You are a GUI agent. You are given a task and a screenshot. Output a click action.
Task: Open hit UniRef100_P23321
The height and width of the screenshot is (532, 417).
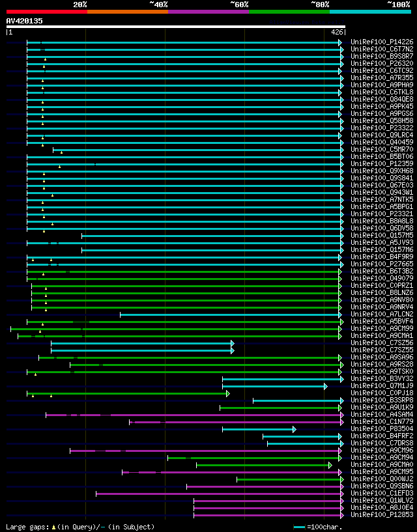[382, 214]
